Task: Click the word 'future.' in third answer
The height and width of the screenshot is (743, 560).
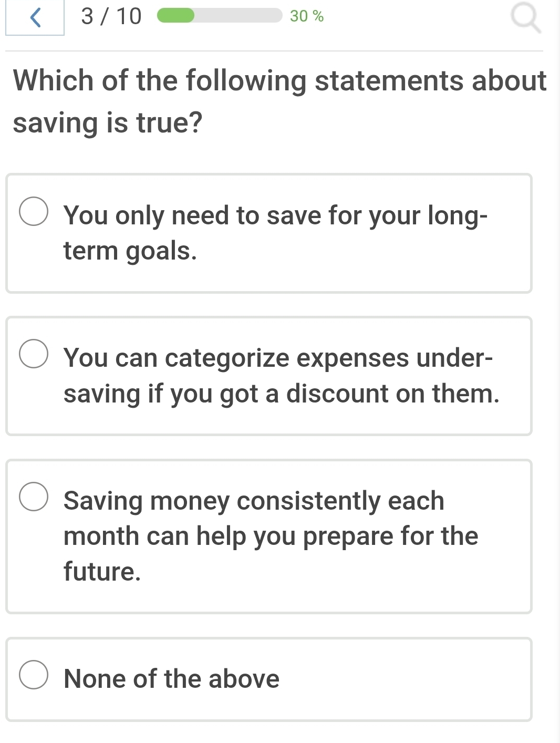Action: pyautogui.click(x=102, y=571)
